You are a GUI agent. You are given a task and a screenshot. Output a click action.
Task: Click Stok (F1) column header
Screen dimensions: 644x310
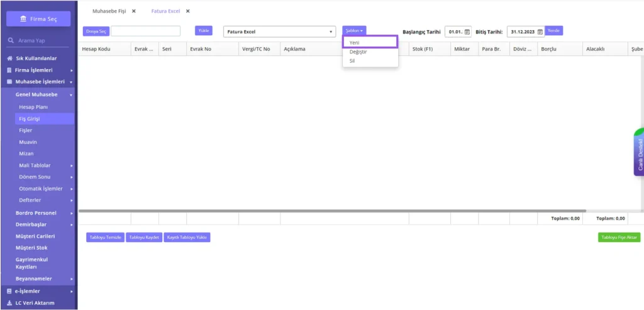[430, 49]
